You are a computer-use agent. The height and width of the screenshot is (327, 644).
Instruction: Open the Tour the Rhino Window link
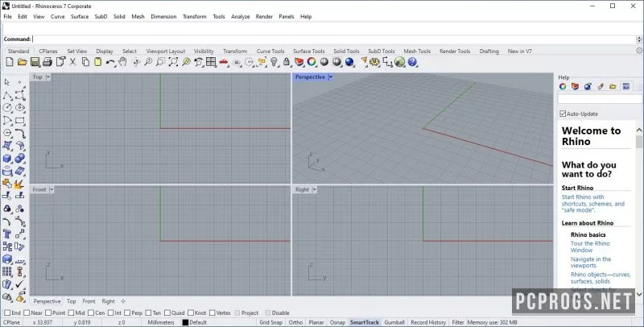(x=590, y=247)
